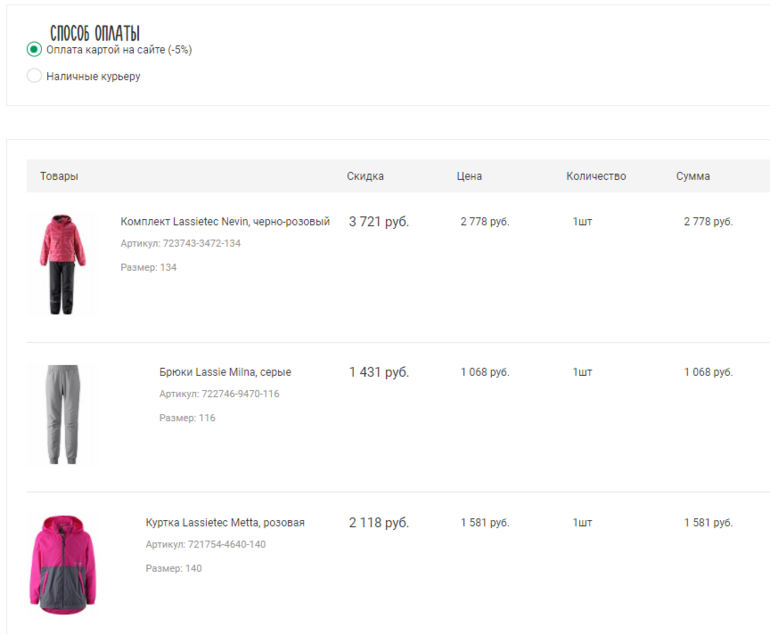770x635 pixels.
Task: Click the Скидка column header
Action: (365, 176)
